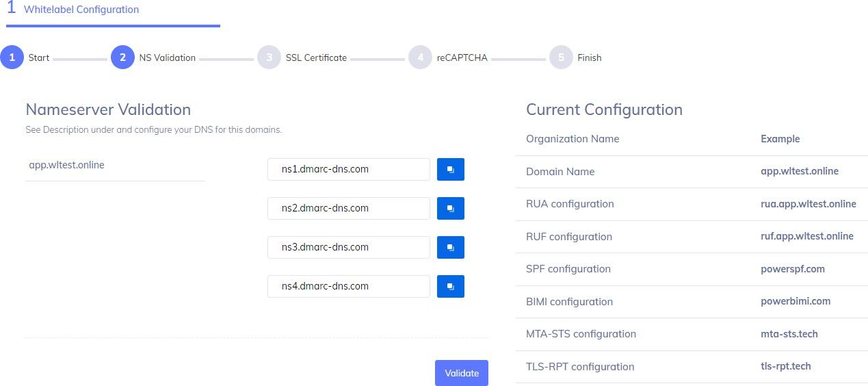Click the app.wltest.online domain field
The width and height of the screenshot is (868, 386).
click(x=115, y=165)
